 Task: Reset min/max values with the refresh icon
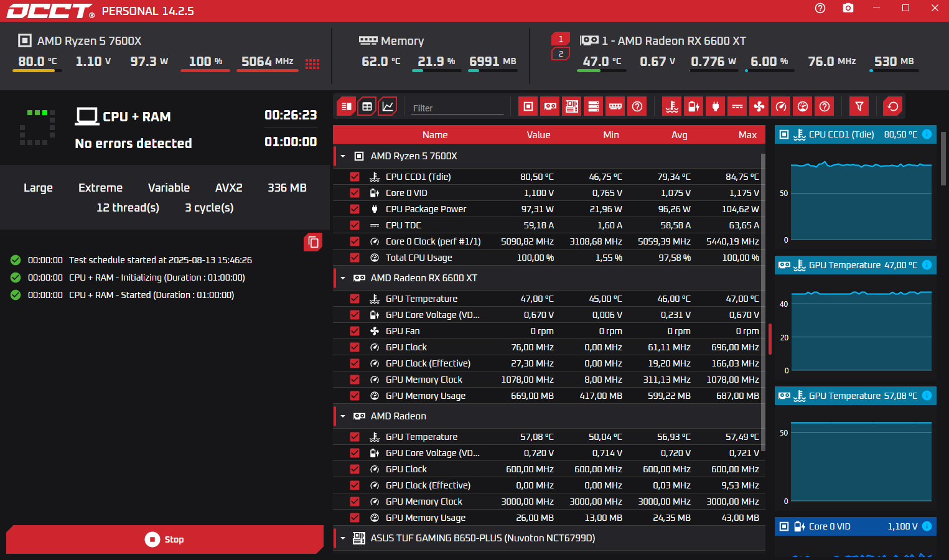[x=893, y=106]
